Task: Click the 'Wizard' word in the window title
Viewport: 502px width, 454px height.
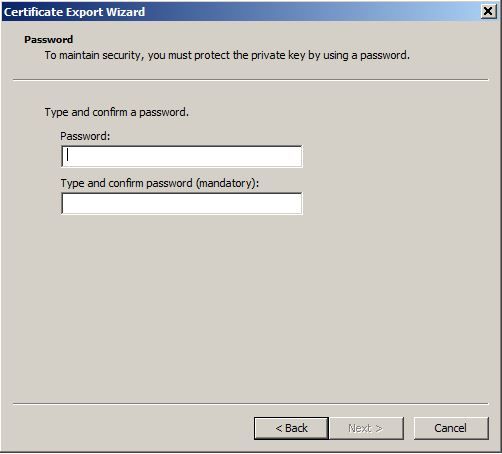Action: [126, 12]
